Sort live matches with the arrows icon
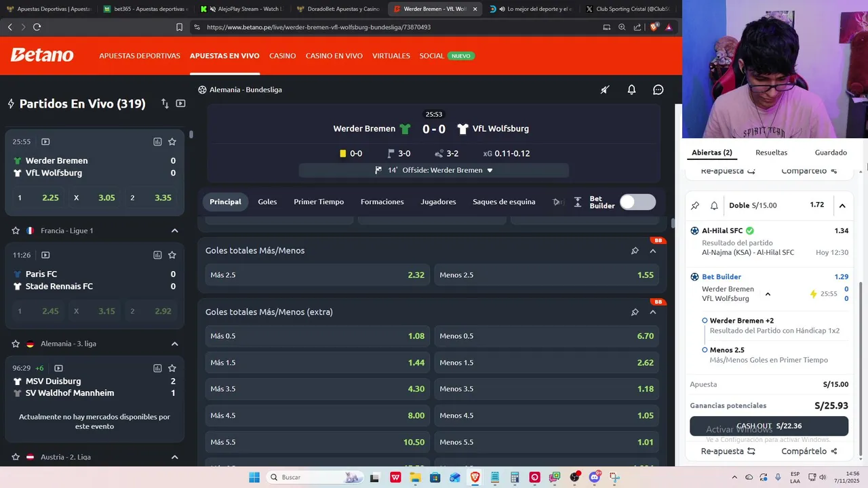The width and height of the screenshot is (868, 488). point(165,104)
